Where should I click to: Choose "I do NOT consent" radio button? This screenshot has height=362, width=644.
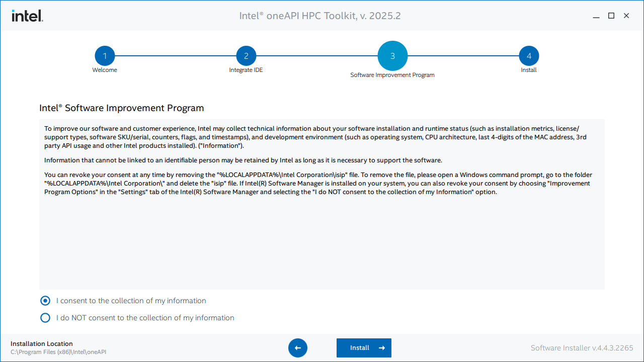45,318
